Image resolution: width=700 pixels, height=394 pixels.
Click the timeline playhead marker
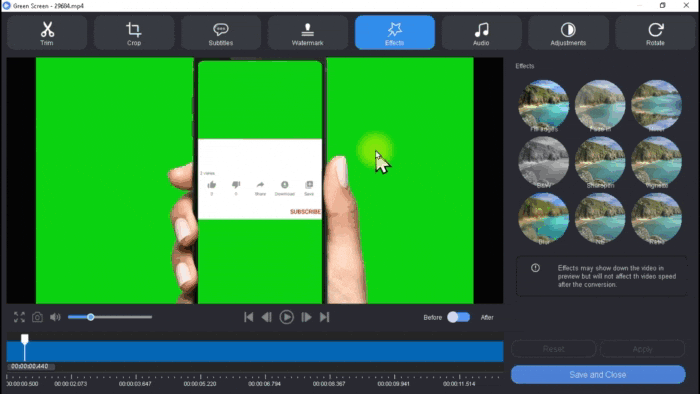pos(25,340)
